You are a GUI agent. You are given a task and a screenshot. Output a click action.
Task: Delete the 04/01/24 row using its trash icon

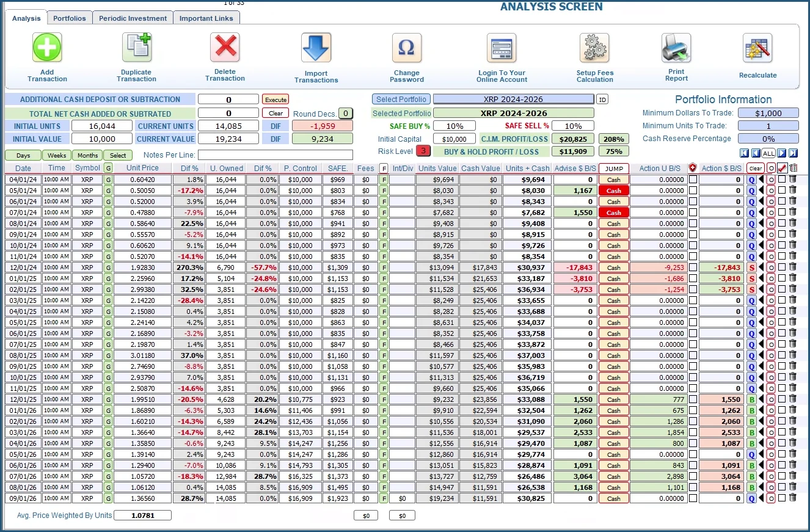793,180
